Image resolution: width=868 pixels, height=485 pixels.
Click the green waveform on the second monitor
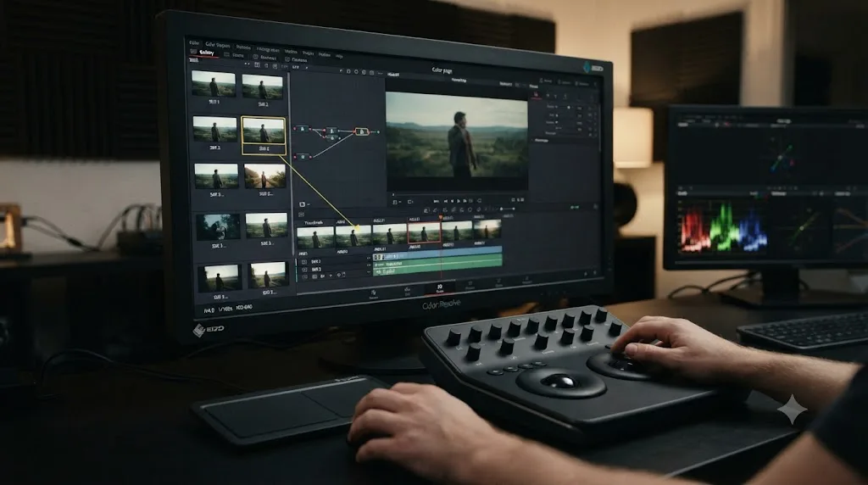[724, 227]
